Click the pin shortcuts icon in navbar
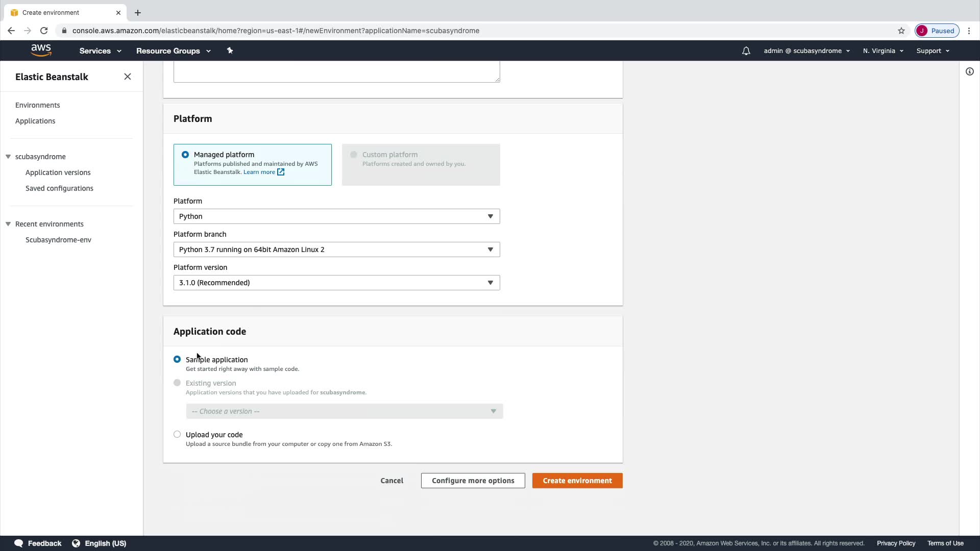This screenshot has width=980, height=551. tap(230, 51)
